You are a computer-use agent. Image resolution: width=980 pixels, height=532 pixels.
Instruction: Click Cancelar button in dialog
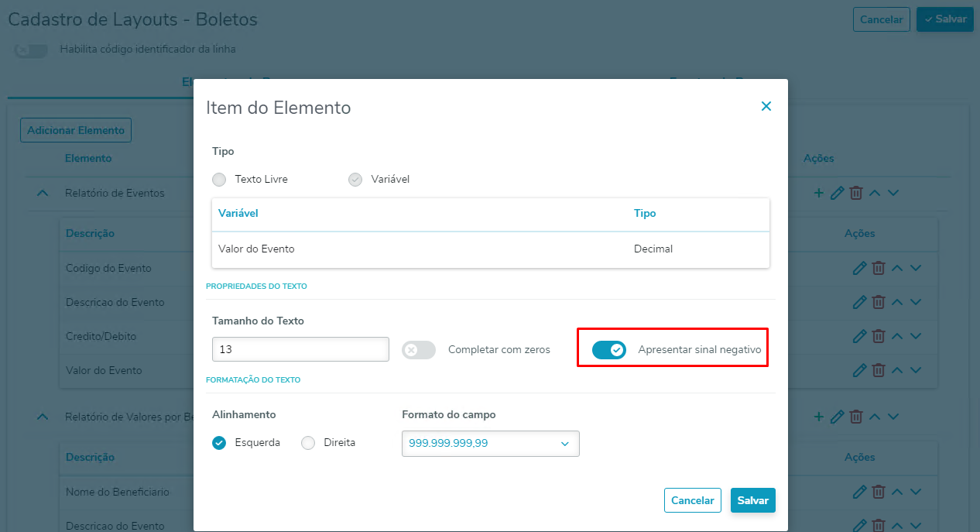point(692,500)
